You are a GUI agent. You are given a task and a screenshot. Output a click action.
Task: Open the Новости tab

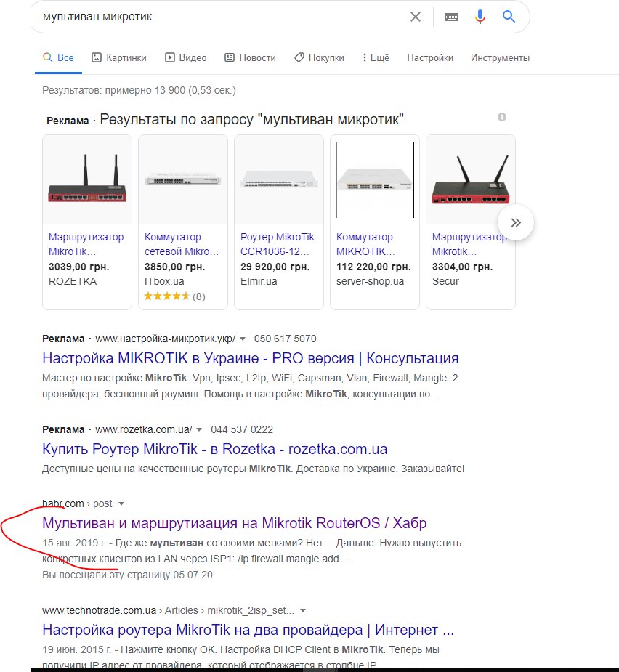[251, 58]
